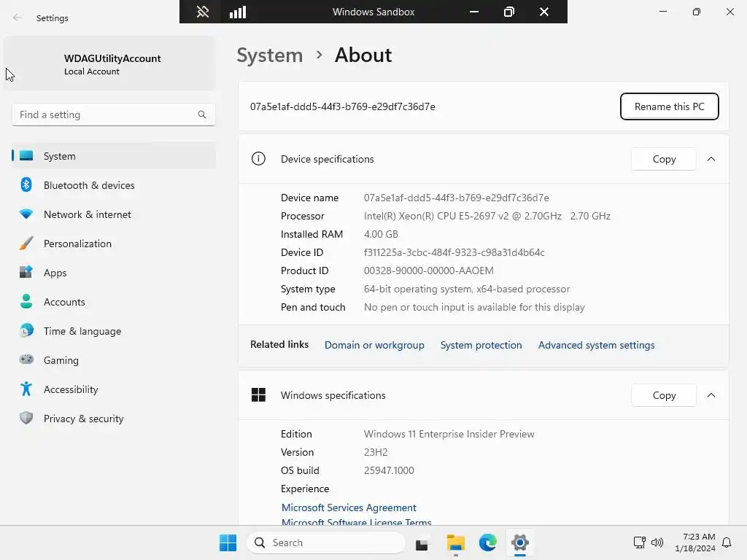This screenshot has width=747, height=560.
Task: Open Time & language settings
Action: (x=113, y=331)
